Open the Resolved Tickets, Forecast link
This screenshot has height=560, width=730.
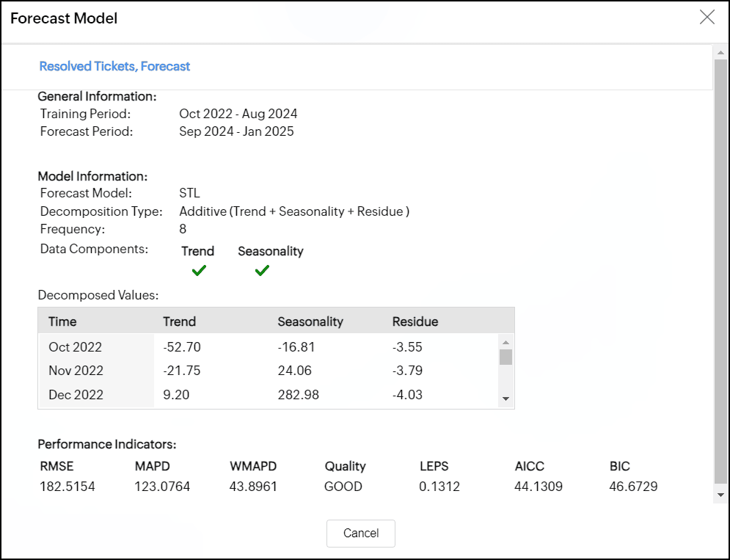point(114,66)
